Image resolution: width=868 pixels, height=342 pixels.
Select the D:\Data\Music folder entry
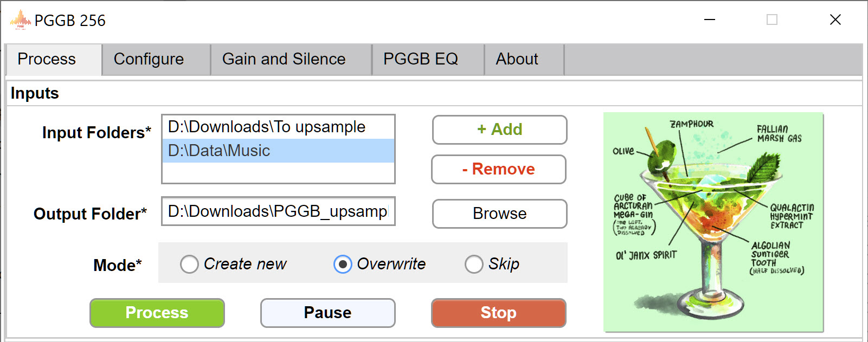coord(278,151)
